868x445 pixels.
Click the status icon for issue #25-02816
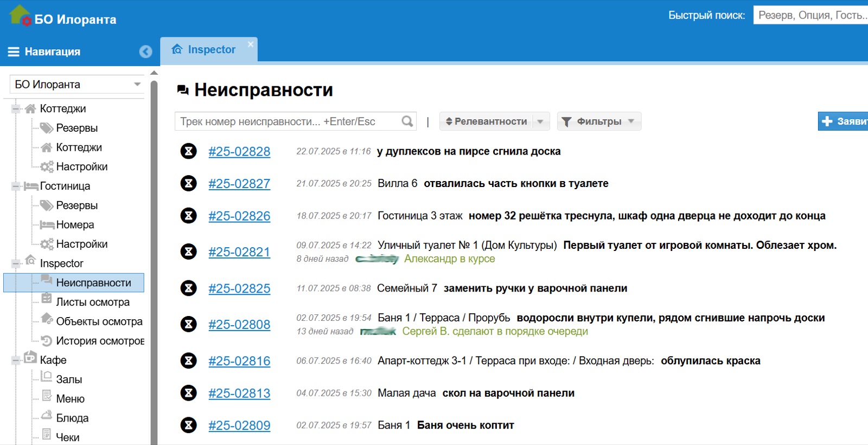click(x=188, y=360)
